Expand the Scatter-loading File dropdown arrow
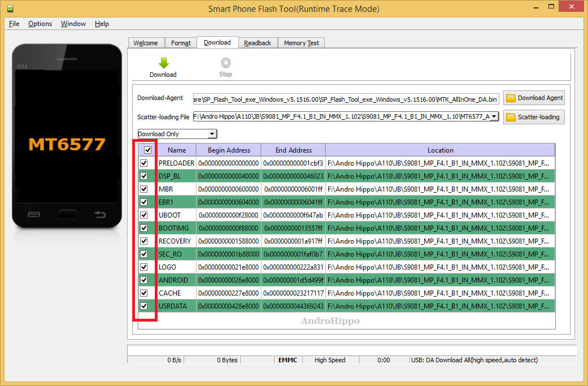The width and height of the screenshot is (588, 386). pyautogui.click(x=493, y=116)
